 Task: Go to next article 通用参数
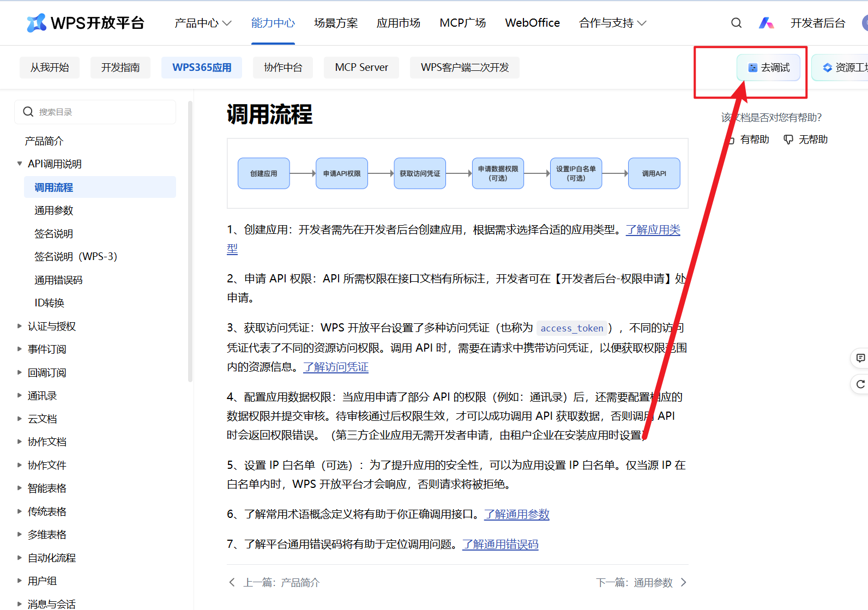642,583
